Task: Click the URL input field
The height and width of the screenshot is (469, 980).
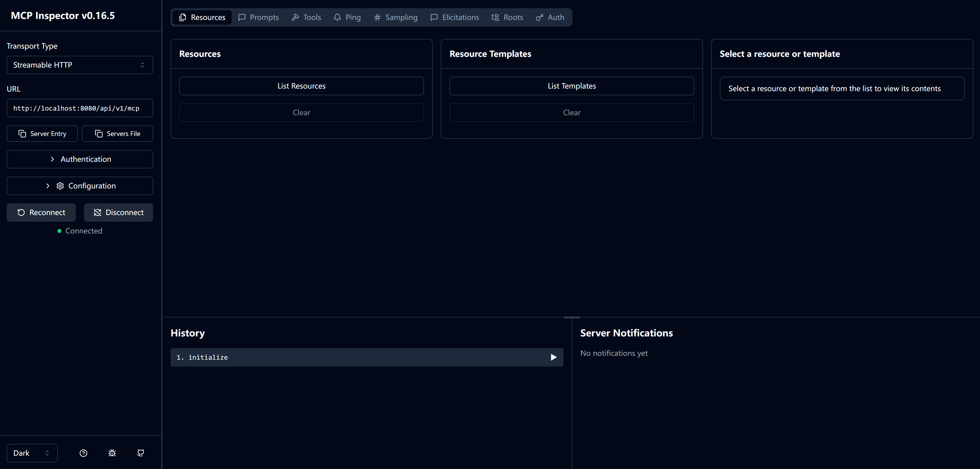Action: pyautogui.click(x=80, y=108)
